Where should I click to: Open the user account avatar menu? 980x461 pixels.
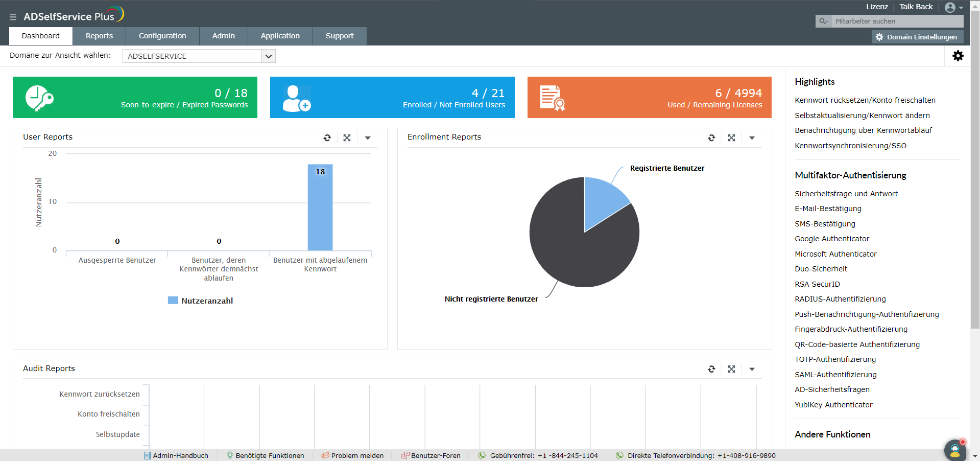tap(953, 8)
